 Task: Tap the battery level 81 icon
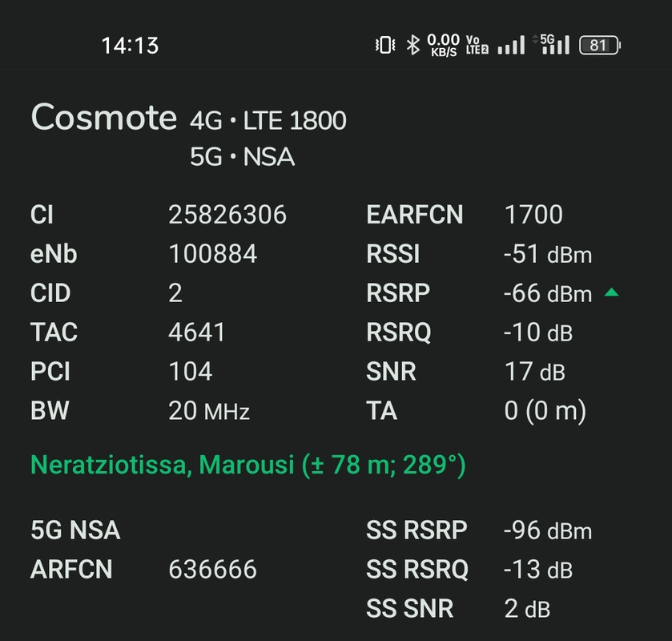tap(600, 45)
